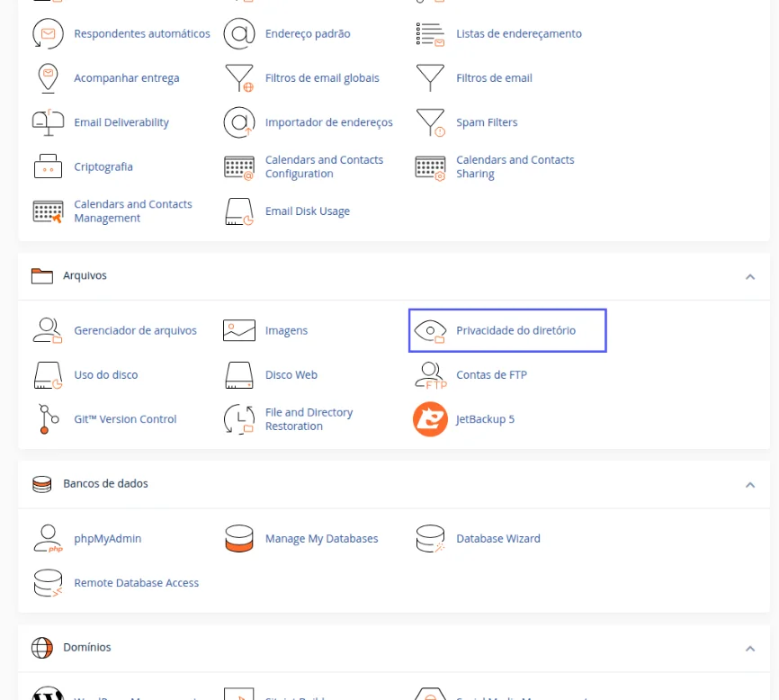This screenshot has height=700, width=779.
Task: Open JetBackup 5 link
Action: click(x=485, y=419)
